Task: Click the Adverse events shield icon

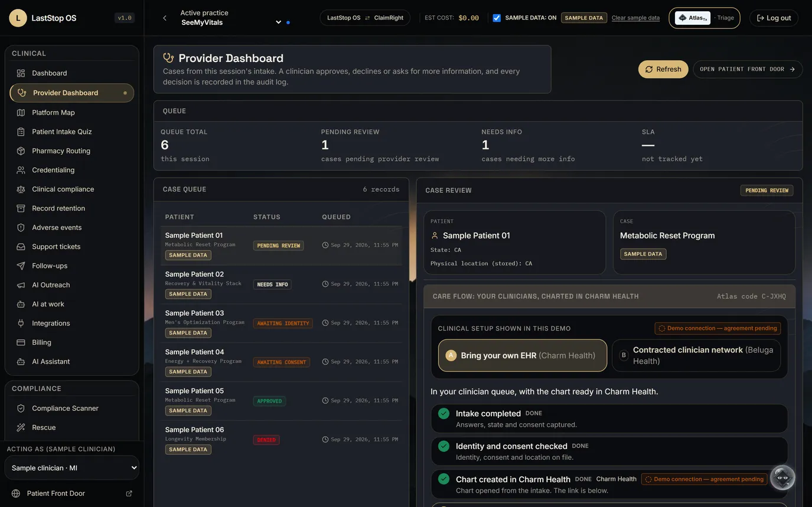Action: click(21, 228)
